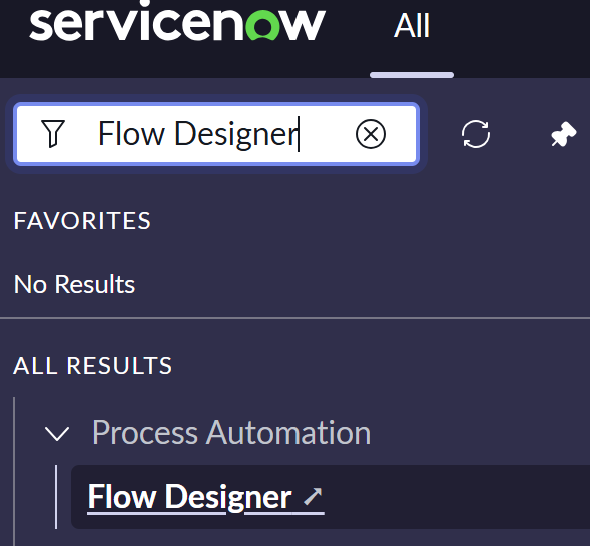The width and height of the screenshot is (590, 546).
Task: Click the divider line above ALL RESULTS
Action: (x=295, y=318)
